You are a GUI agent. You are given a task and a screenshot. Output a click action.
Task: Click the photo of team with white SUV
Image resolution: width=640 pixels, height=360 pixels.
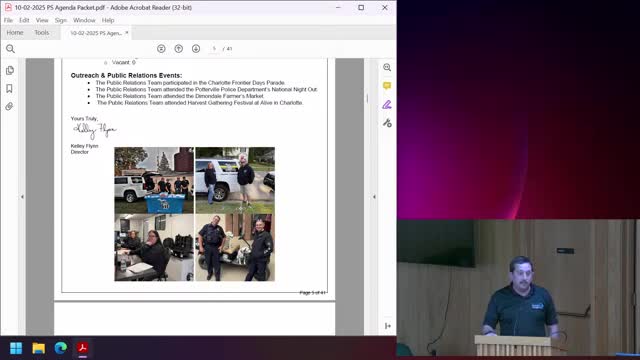(154, 180)
